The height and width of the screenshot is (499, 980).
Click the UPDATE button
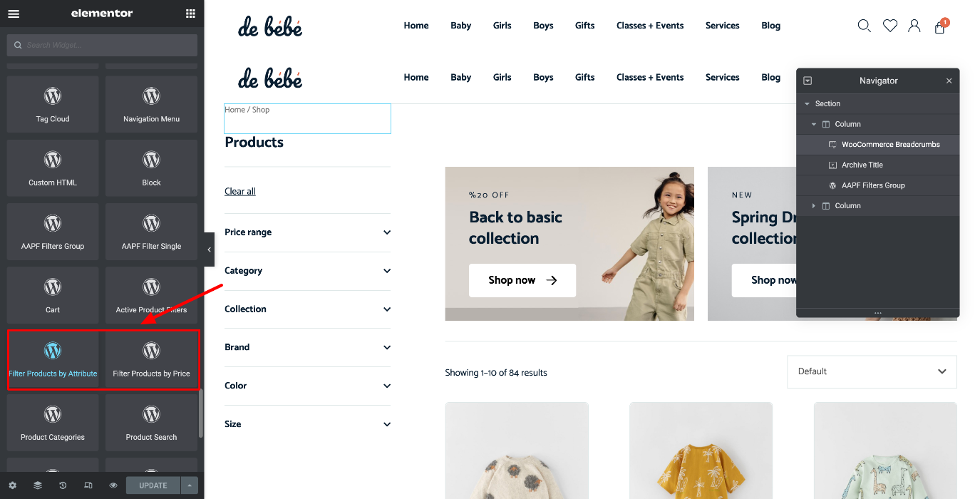coord(153,485)
